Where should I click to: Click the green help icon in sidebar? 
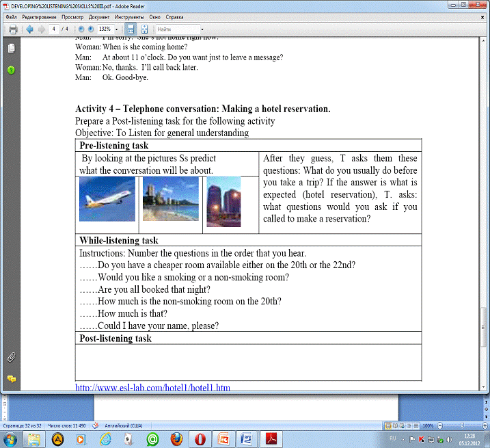[11, 70]
